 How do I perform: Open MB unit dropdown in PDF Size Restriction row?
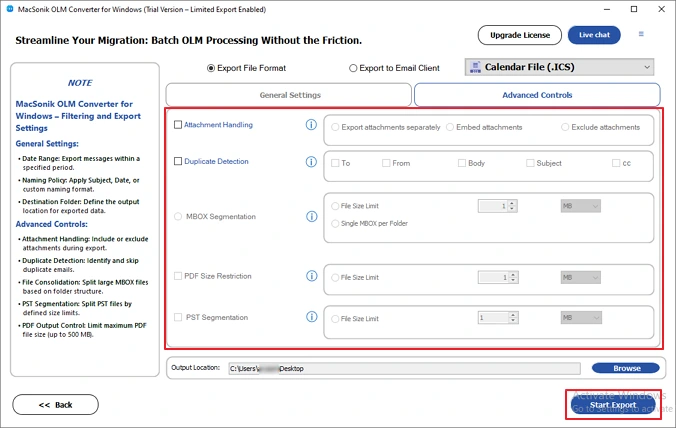tap(581, 278)
